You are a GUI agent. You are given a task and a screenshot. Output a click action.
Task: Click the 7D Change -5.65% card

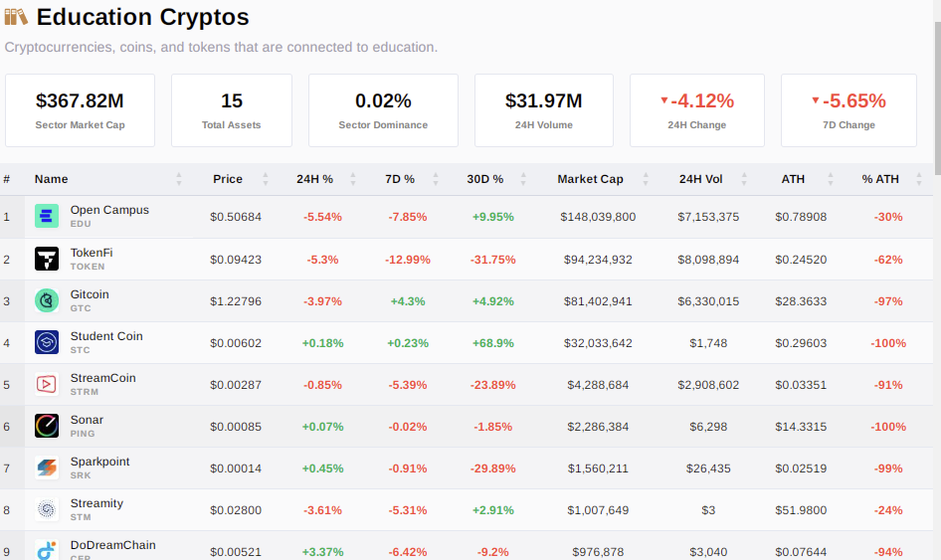(x=848, y=110)
